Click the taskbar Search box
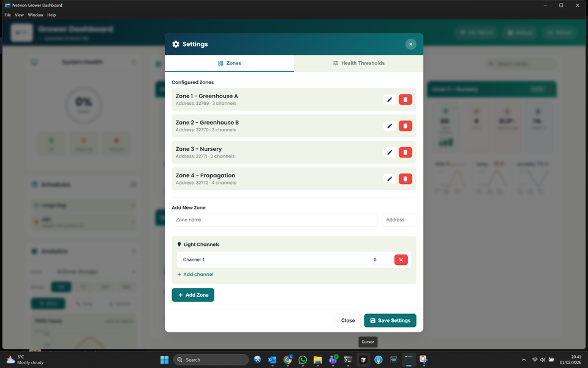Image resolution: width=588 pixels, height=368 pixels. (211, 360)
